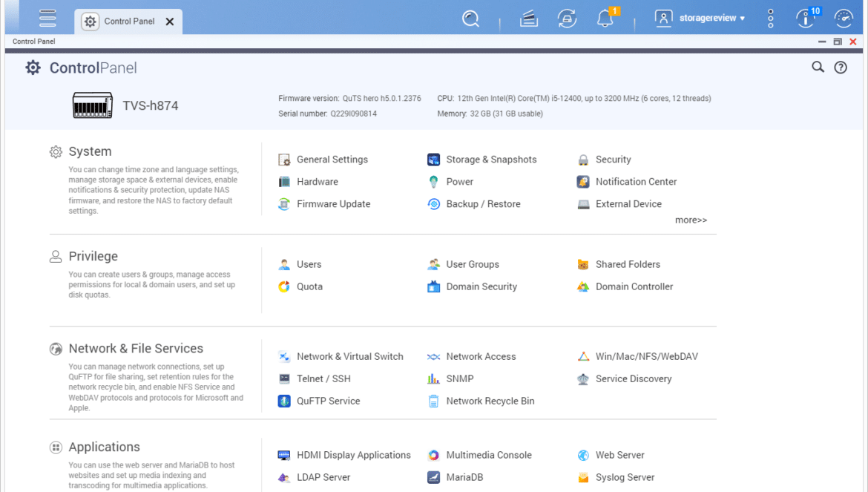This screenshot has width=868, height=492.
Task: Click the User Groups icon
Action: (x=433, y=264)
